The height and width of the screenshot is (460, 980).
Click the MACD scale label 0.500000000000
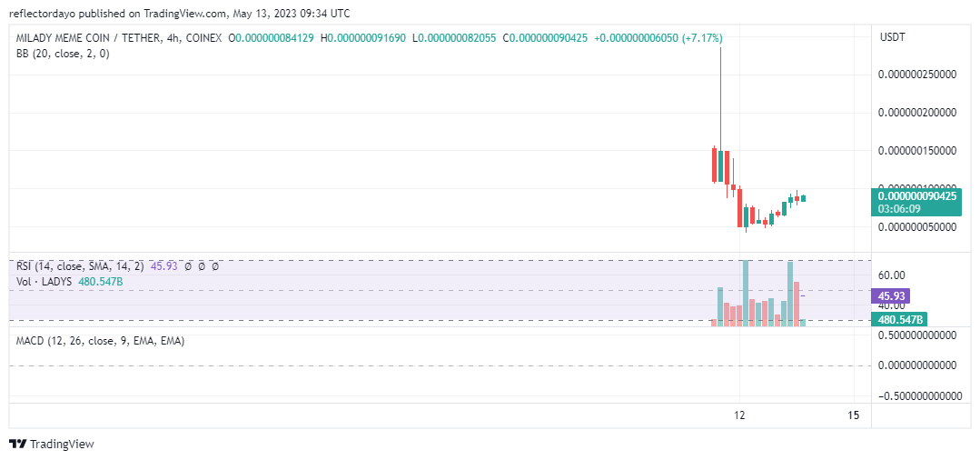[x=917, y=335]
